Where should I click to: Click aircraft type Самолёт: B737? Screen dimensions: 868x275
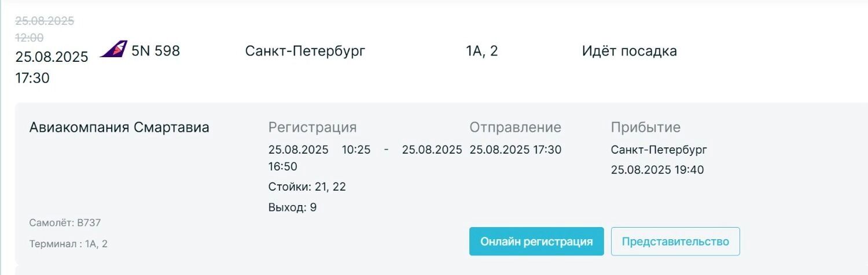[x=65, y=222]
